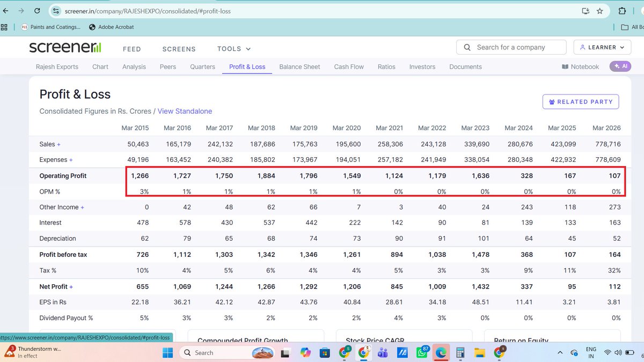The image size is (644, 362).
Task: Open Microsoft Store from the taskbar
Action: (x=324, y=352)
